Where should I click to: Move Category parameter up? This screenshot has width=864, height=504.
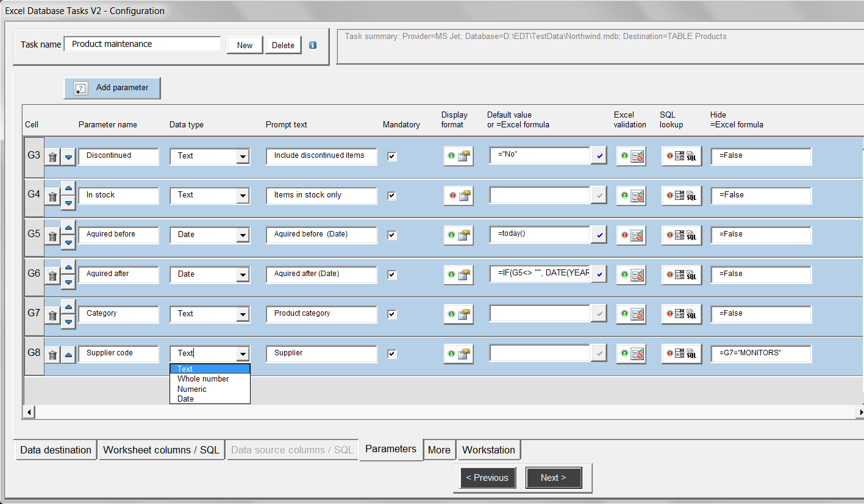click(x=68, y=307)
